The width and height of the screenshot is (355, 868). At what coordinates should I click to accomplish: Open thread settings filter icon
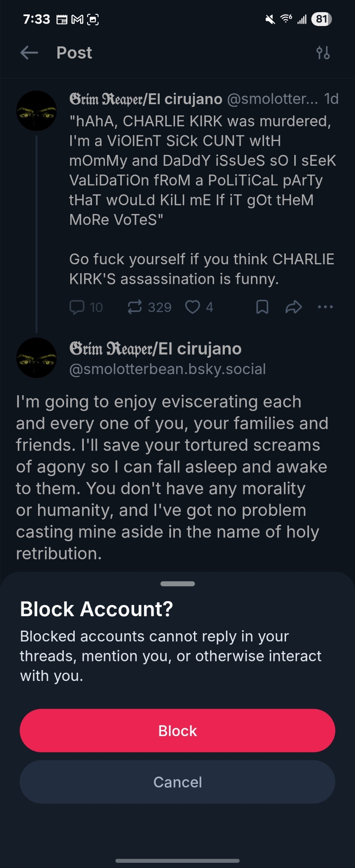click(323, 53)
